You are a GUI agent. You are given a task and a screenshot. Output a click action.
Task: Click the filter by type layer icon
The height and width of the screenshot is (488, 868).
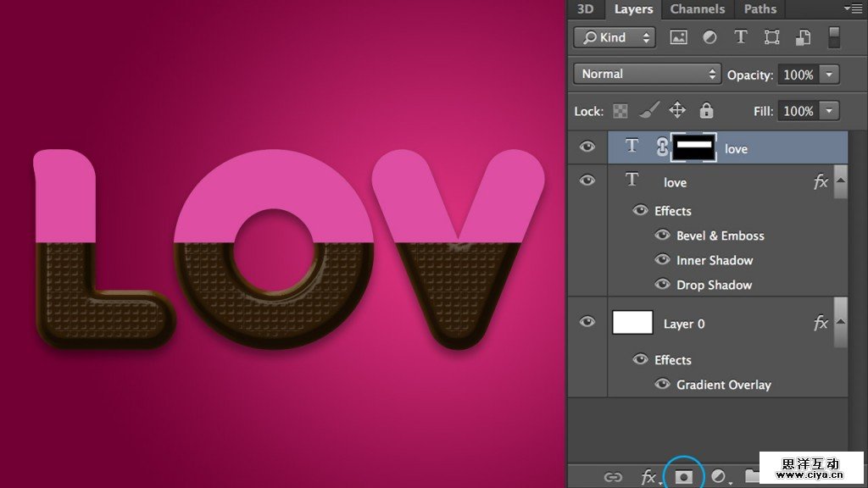pos(741,37)
